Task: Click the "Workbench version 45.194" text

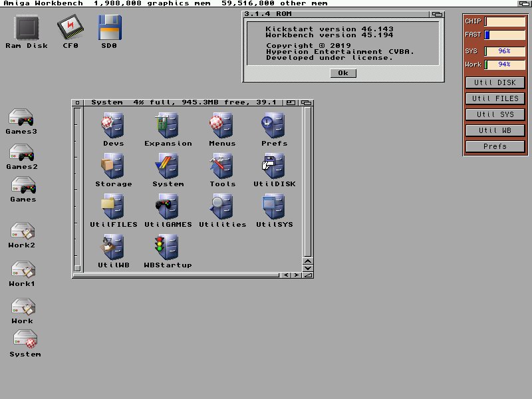Action: click(x=329, y=35)
